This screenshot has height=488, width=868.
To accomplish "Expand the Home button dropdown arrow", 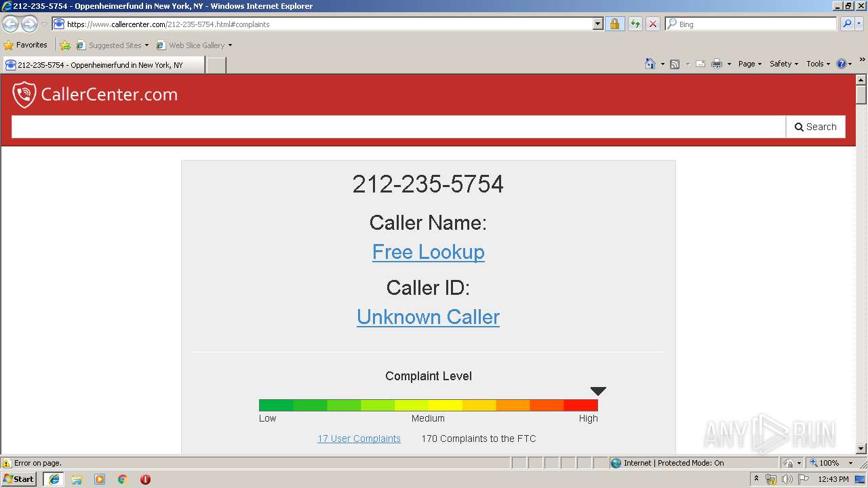I will click(x=663, y=64).
